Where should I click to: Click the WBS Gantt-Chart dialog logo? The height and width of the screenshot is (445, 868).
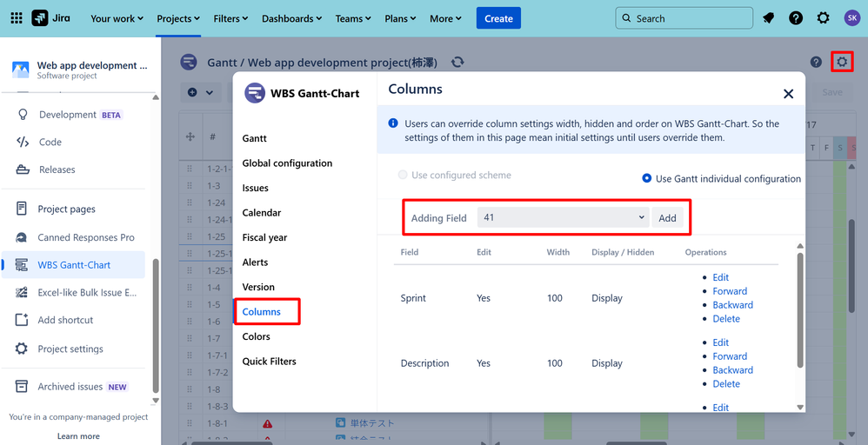point(255,93)
